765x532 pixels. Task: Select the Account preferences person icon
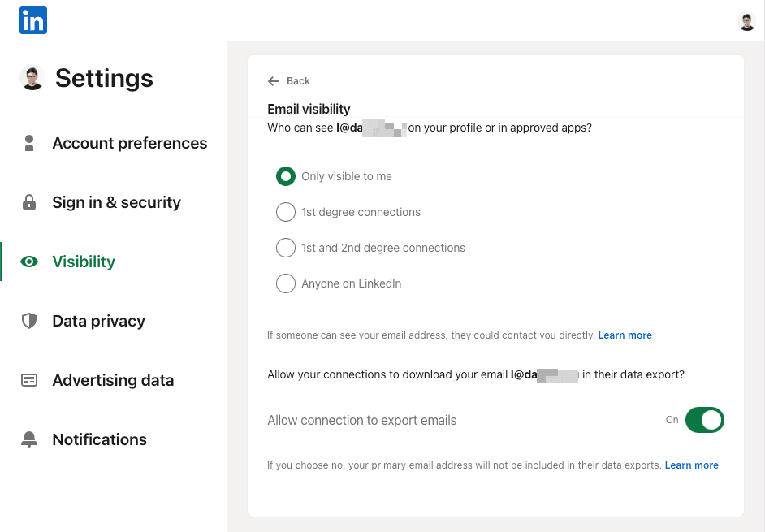pyautogui.click(x=29, y=143)
